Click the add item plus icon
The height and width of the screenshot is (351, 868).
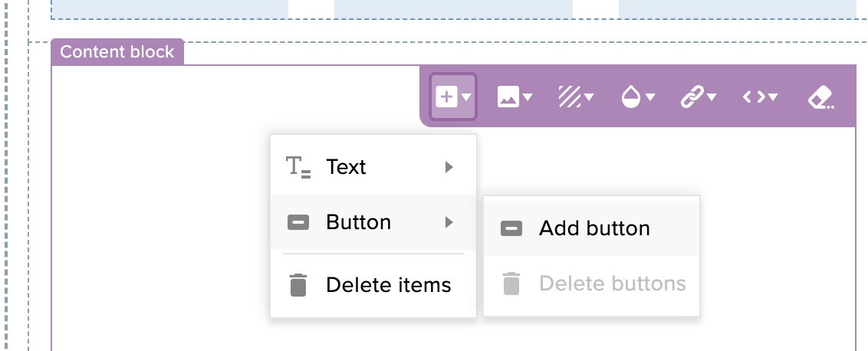click(x=446, y=97)
